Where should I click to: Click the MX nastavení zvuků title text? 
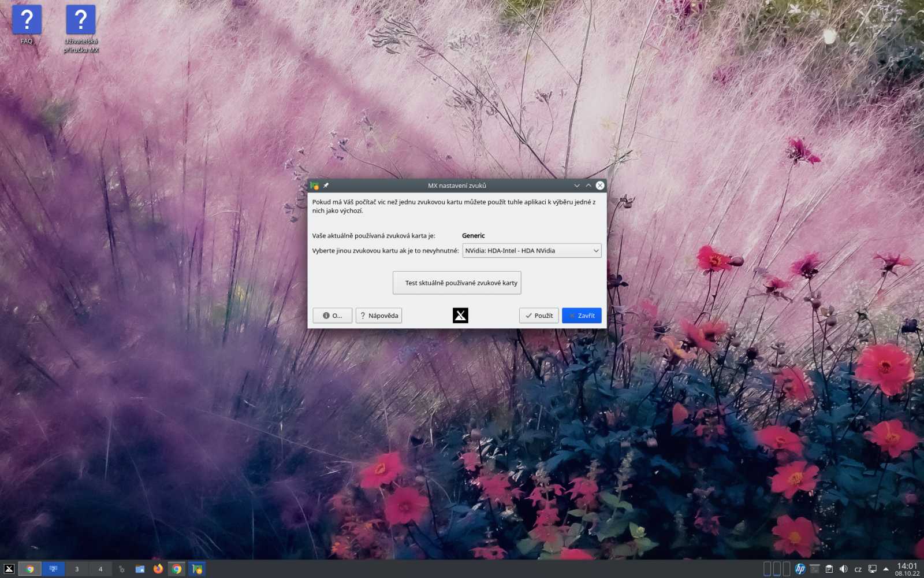(457, 186)
